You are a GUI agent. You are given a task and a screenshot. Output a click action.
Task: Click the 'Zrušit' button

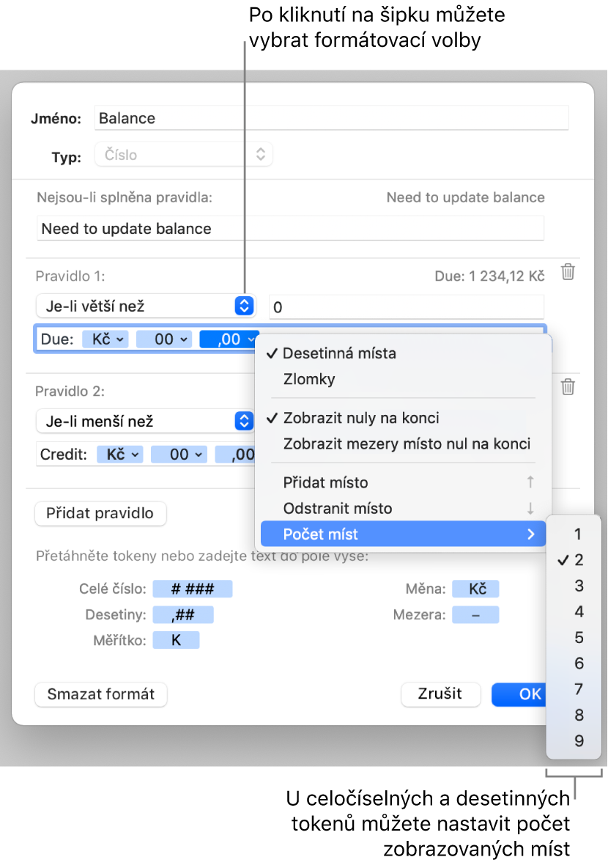[440, 694]
